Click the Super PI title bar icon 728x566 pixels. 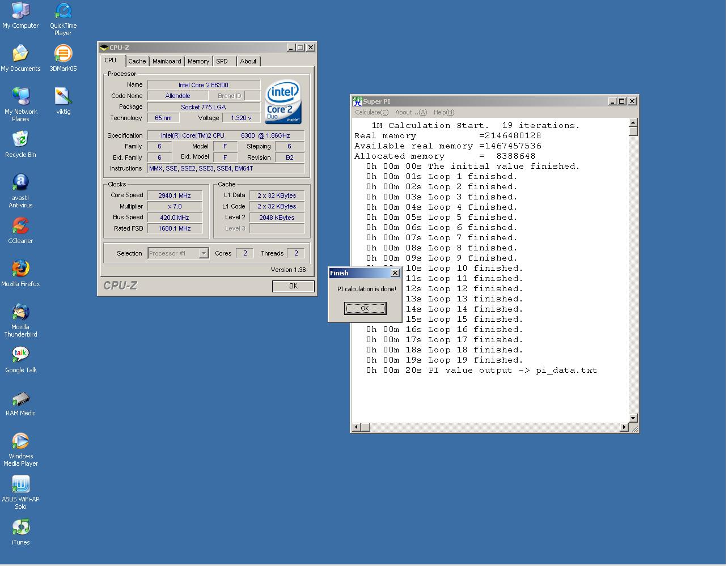point(357,101)
